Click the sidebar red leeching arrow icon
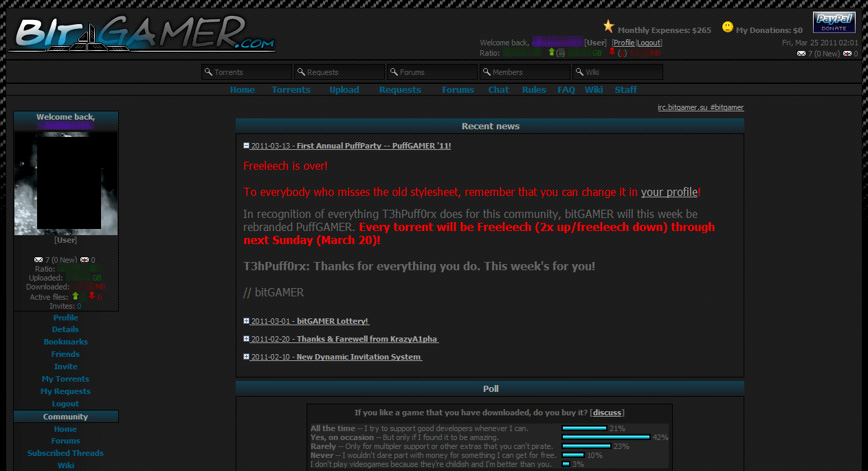 tap(91, 296)
